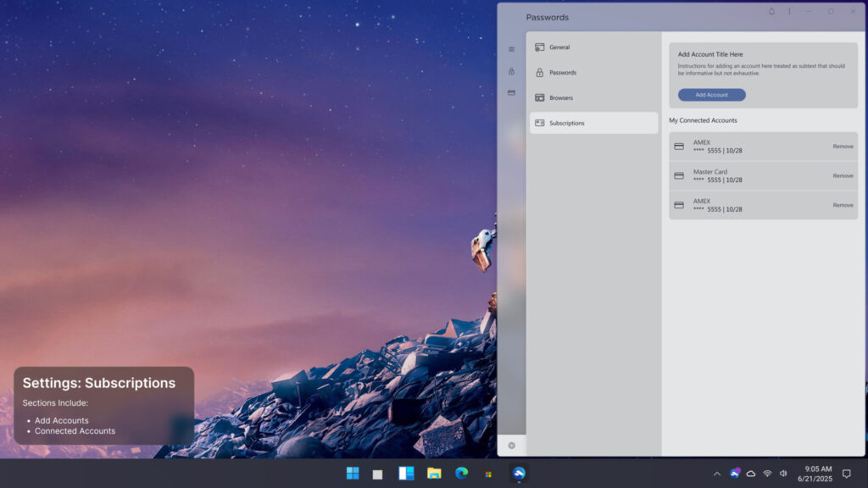Open the General settings section
The width and height of the screenshot is (868, 488).
[x=593, y=47]
